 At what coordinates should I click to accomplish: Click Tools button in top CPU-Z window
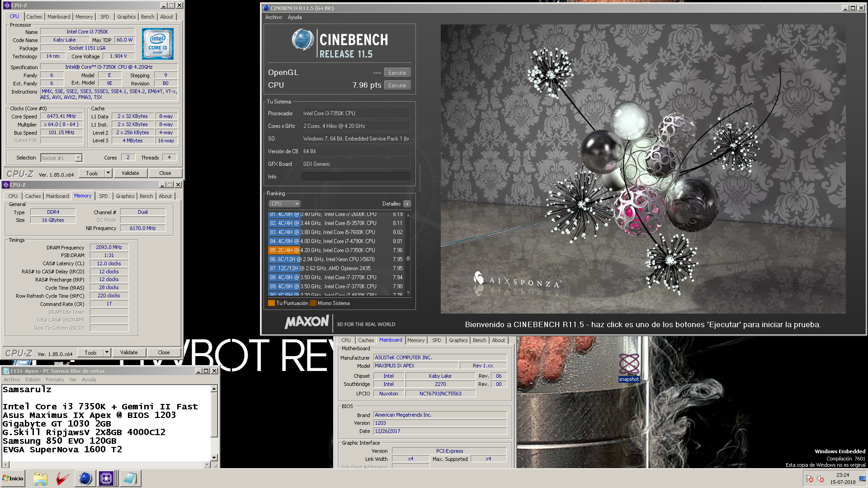pyautogui.click(x=92, y=173)
